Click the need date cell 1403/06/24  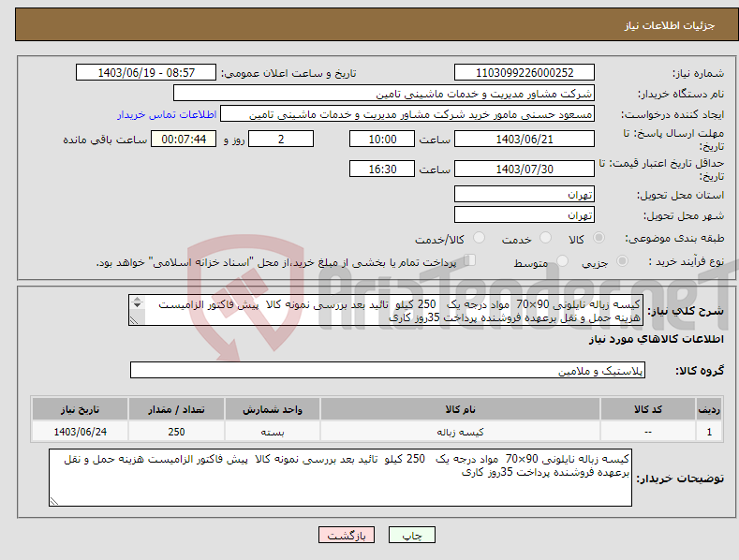[81, 432]
